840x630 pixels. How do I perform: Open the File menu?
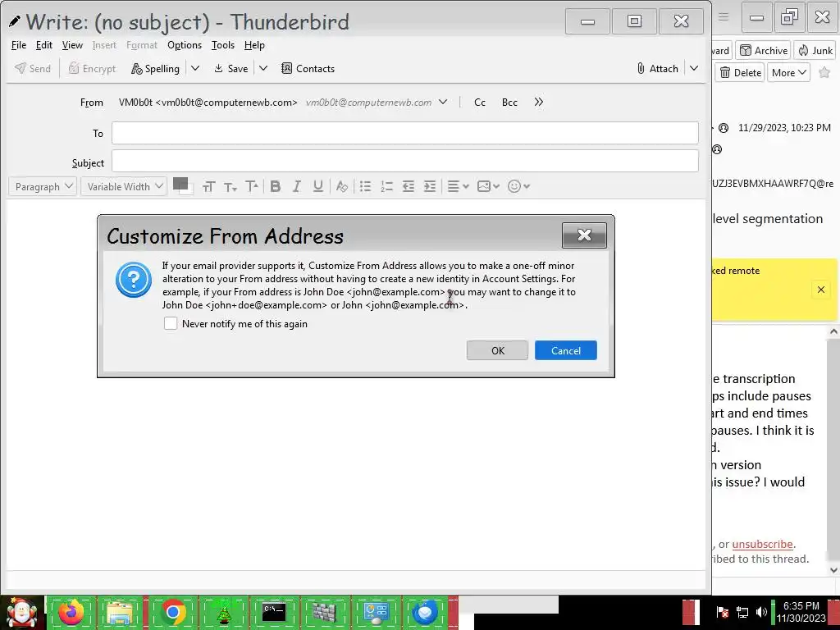[19, 45]
